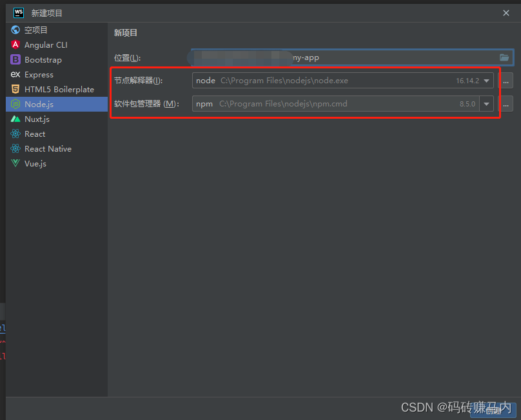Click the WebStorm logo in title bar

coord(19,13)
